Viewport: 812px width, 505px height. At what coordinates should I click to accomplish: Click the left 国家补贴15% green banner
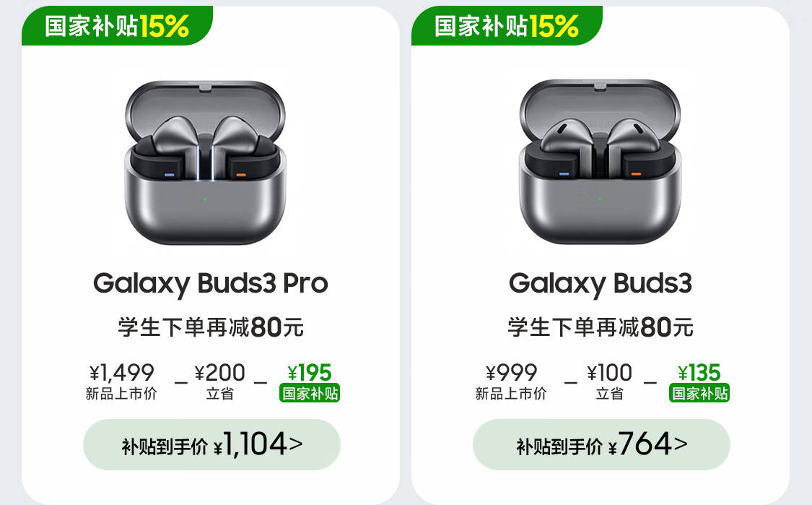pyautogui.click(x=117, y=25)
